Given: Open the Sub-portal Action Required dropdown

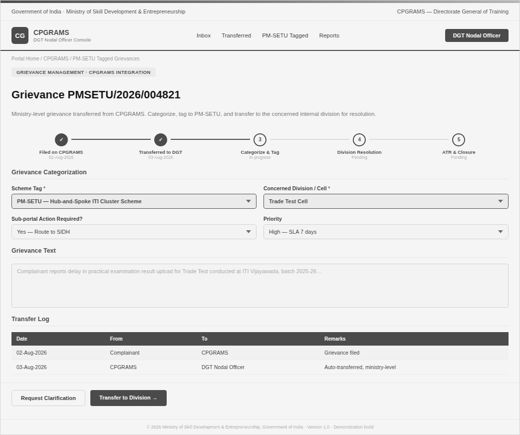Looking at the screenshot, I should click(134, 232).
